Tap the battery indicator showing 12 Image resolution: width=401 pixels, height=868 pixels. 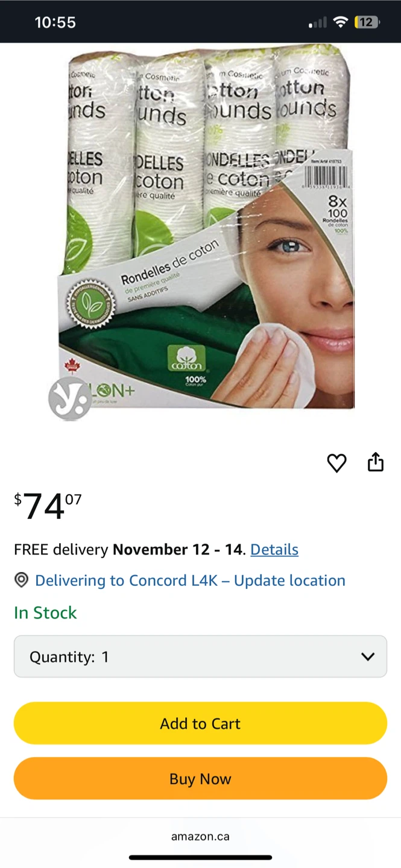368,22
